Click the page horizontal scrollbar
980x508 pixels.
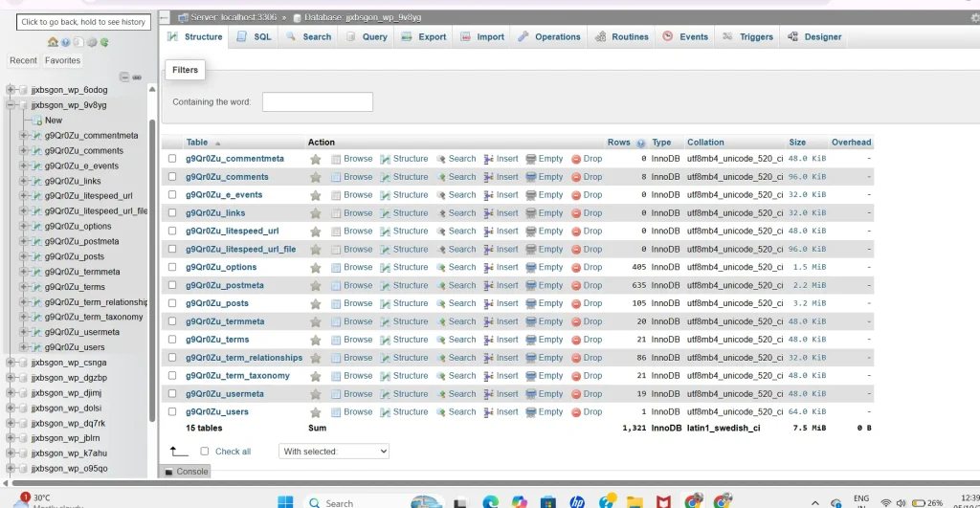pos(494,483)
